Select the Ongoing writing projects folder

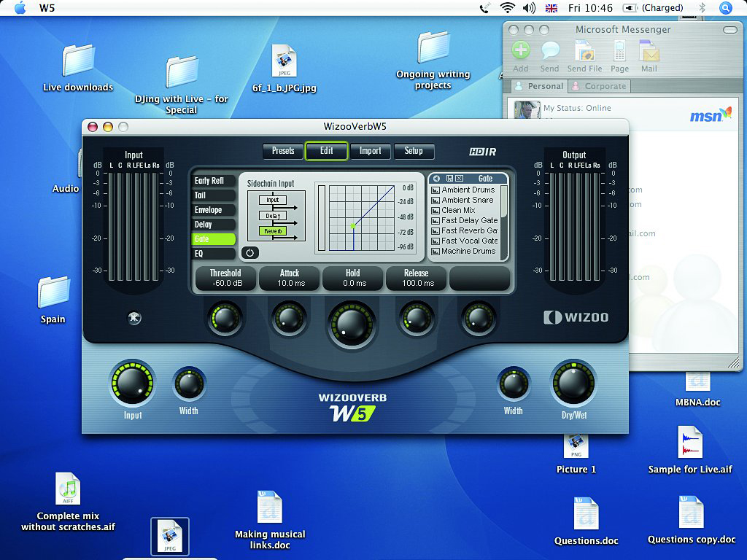(433, 61)
